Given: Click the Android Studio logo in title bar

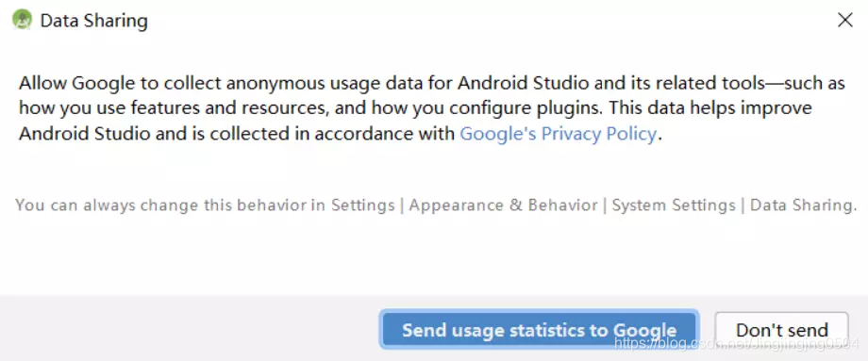Looking at the screenshot, I should [22, 21].
